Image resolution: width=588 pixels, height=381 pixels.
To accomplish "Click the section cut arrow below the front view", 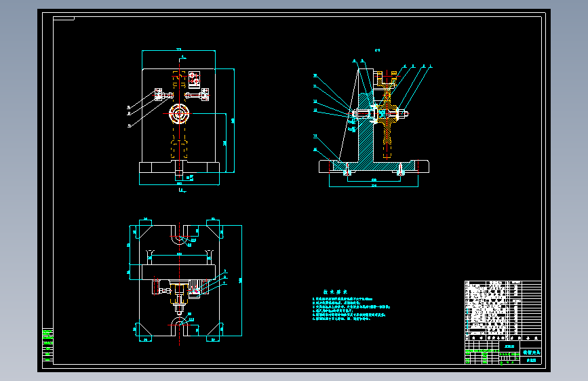I will point(182,190).
